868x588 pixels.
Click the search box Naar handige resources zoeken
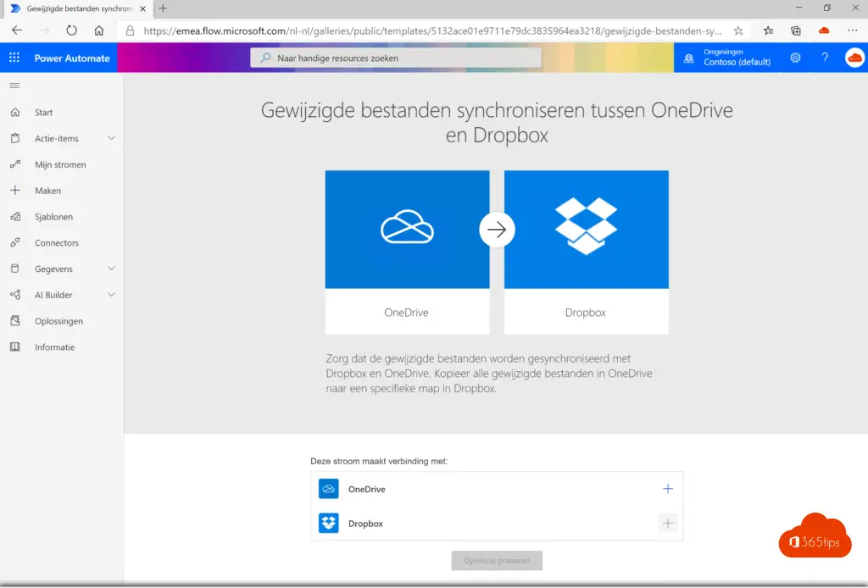pos(395,58)
